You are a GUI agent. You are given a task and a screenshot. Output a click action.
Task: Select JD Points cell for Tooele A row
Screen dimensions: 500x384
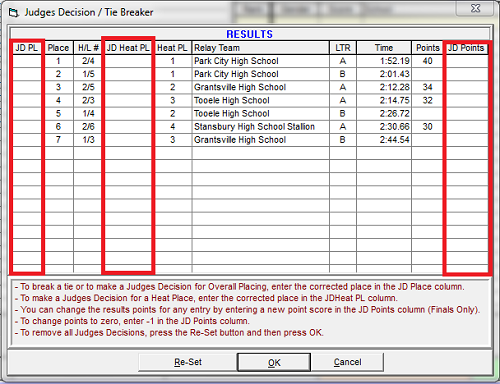[467, 100]
